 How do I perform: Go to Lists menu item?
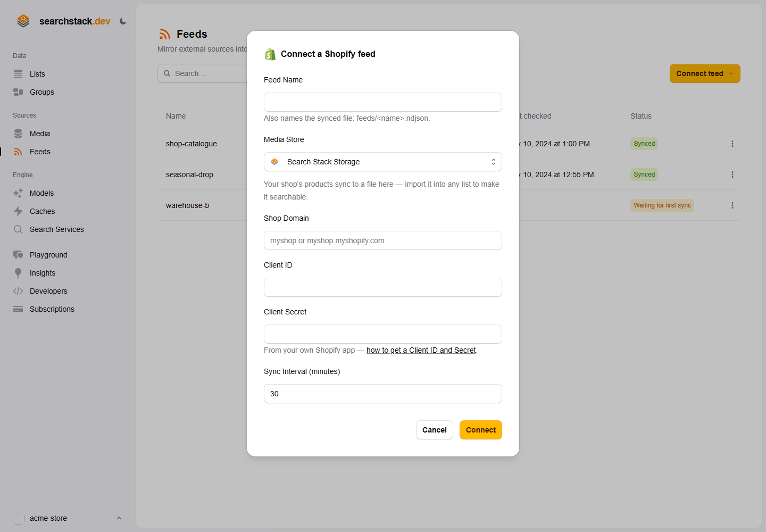(x=68, y=74)
